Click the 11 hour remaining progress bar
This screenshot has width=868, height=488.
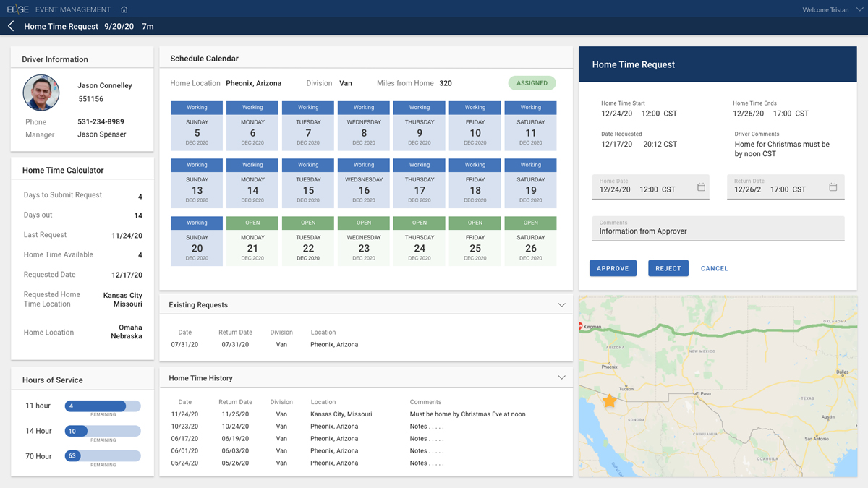point(103,406)
